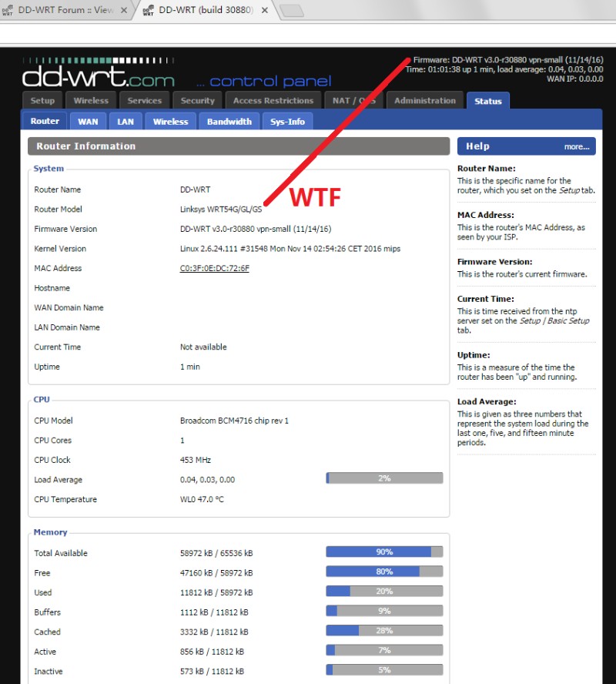Click the Help panel title

[478, 146]
